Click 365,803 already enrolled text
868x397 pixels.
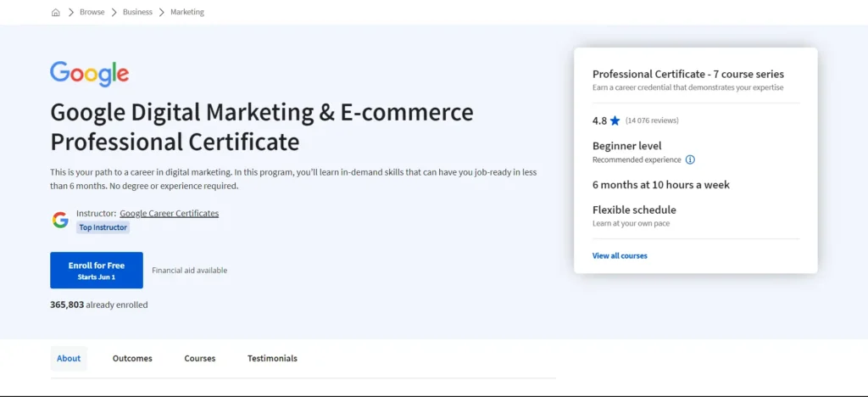[99, 305]
